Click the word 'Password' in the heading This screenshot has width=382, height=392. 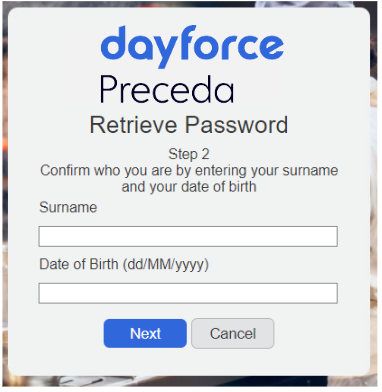click(x=236, y=125)
